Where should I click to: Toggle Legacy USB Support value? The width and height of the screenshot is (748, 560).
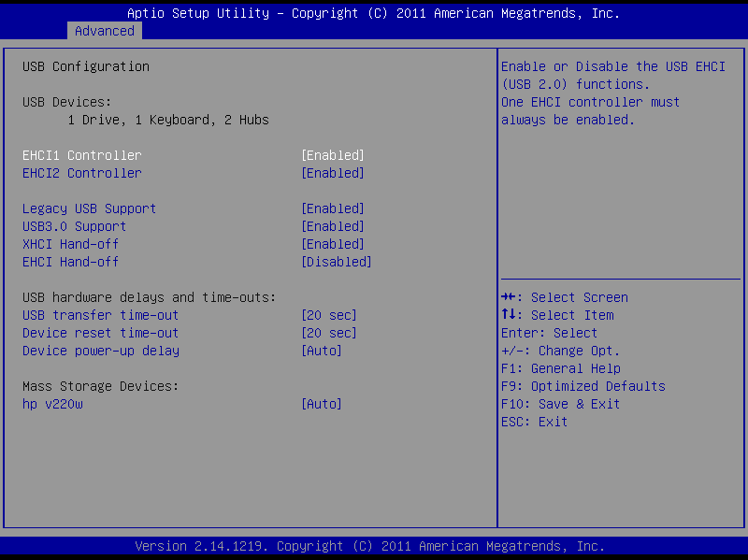(332, 208)
